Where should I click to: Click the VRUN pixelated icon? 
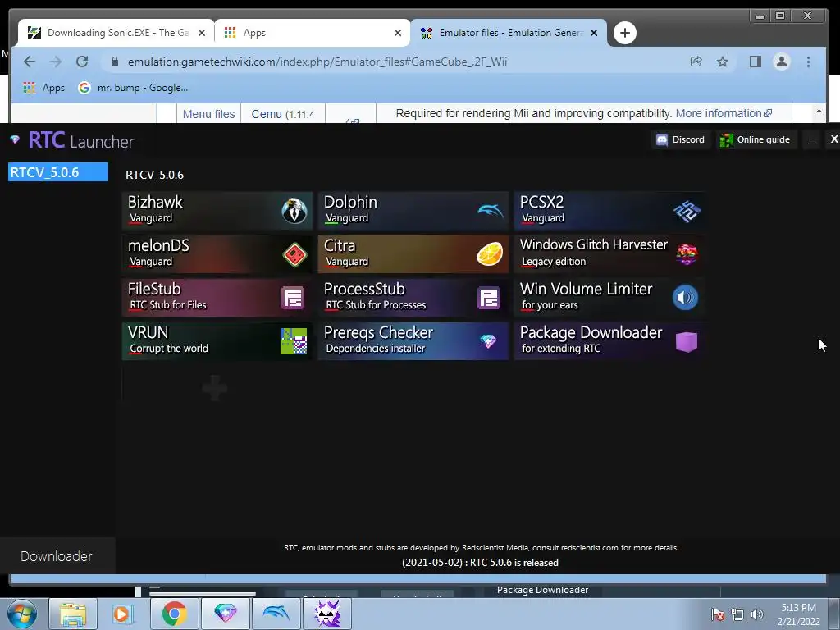(x=294, y=341)
